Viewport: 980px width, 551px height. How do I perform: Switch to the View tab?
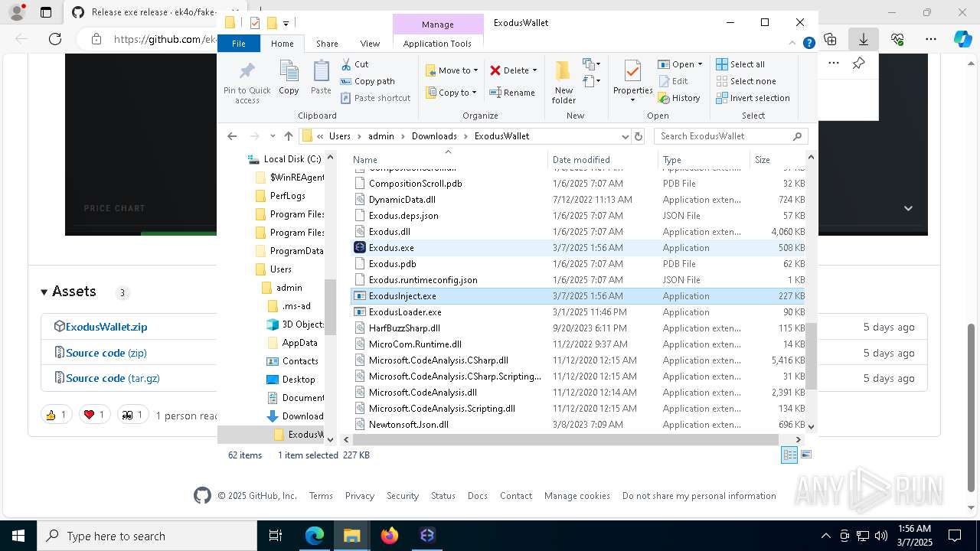(370, 44)
